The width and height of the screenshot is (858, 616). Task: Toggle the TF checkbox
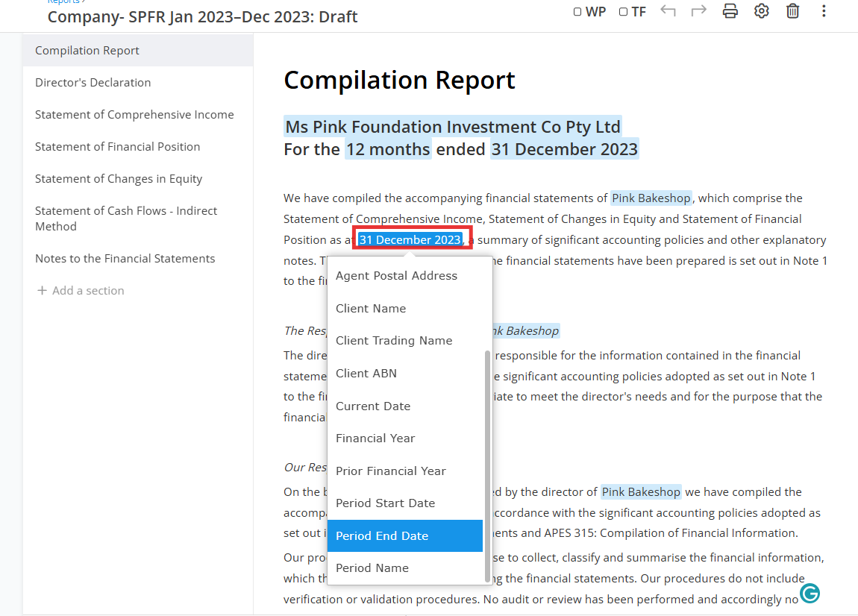(x=623, y=11)
